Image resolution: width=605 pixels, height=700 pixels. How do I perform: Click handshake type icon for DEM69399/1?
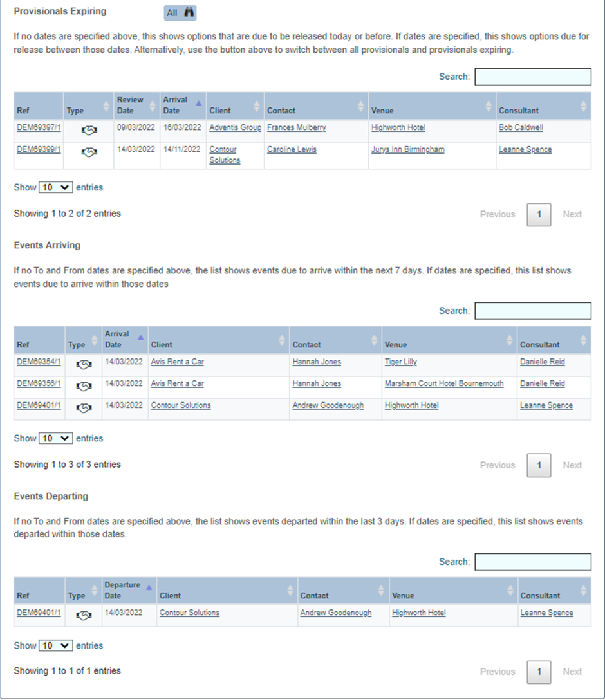(x=89, y=152)
